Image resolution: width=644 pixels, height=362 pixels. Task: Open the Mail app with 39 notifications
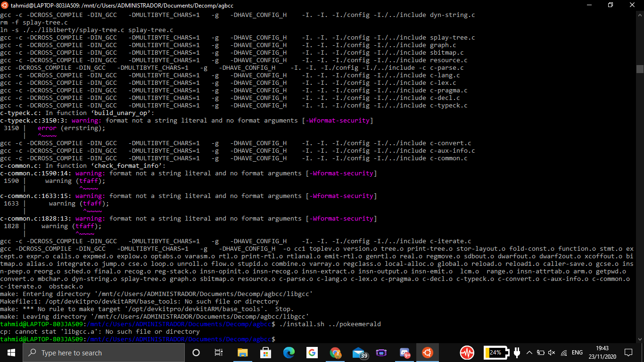358,353
